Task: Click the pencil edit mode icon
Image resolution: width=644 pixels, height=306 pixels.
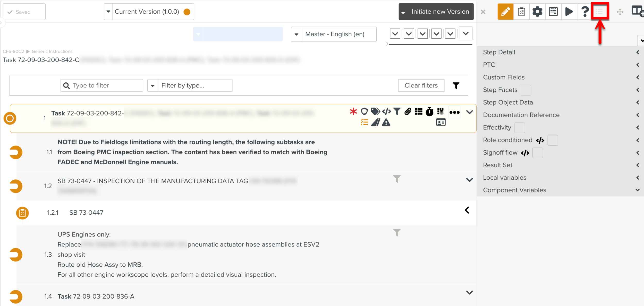Action: pyautogui.click(x=505, y=12)
